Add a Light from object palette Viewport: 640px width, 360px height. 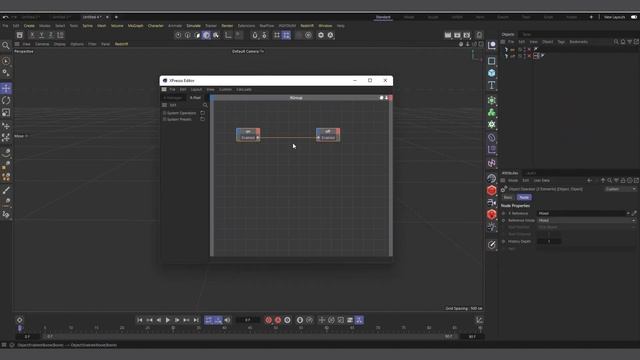pyautogui.click(x=491, y=227)
